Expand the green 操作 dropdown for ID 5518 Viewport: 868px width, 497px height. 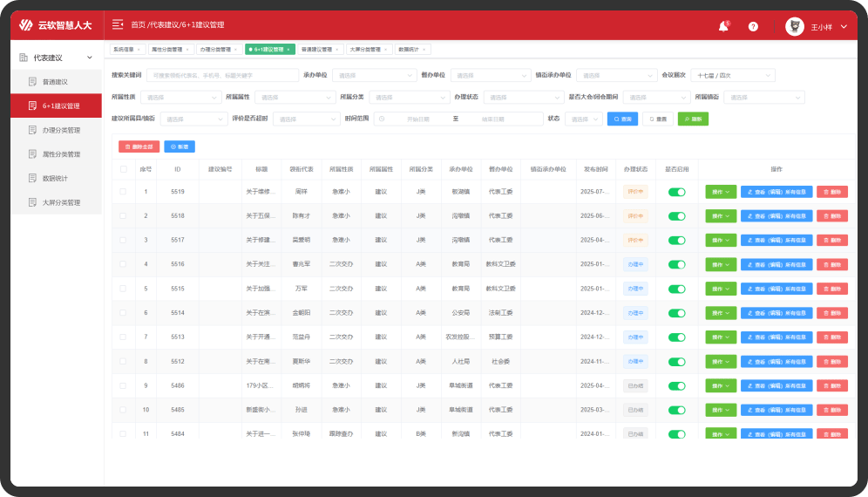point(721,215)
